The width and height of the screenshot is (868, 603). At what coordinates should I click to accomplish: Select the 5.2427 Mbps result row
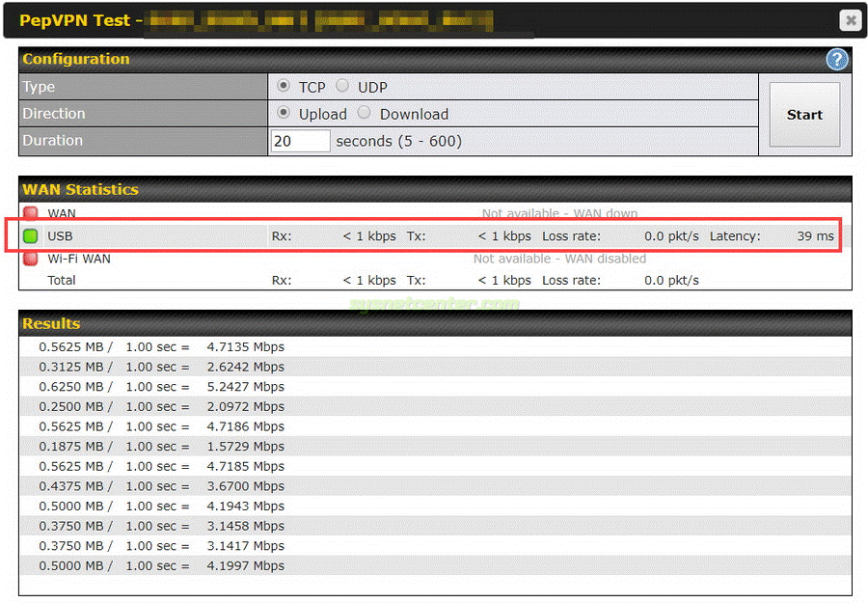click(436, 387)
